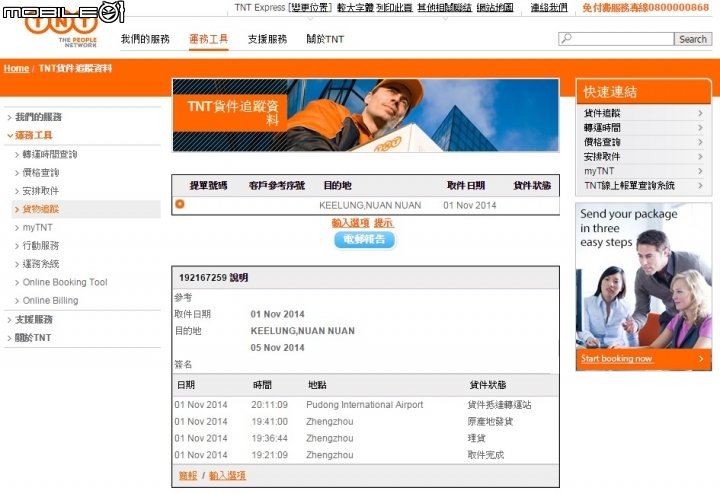Click 較大字體 link in top bar
Image resolution: width=720 pixels, height=494 pixels.
point(355,8)
